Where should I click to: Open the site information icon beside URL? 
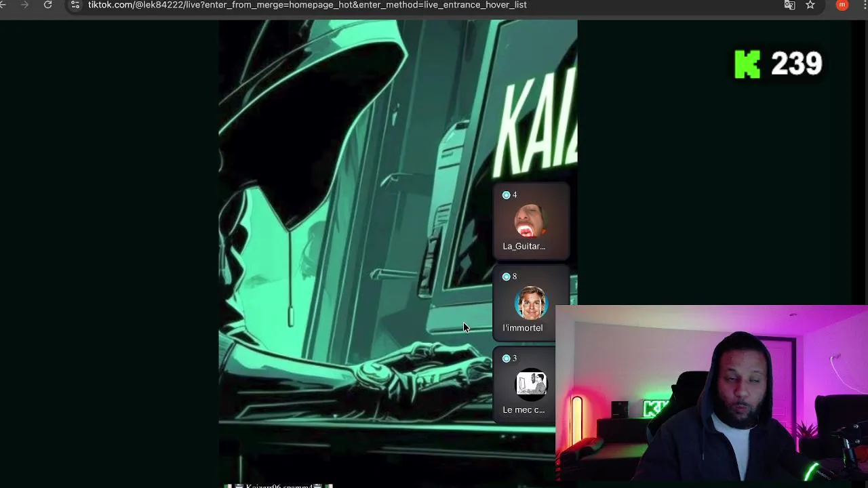tap(75, 5)
